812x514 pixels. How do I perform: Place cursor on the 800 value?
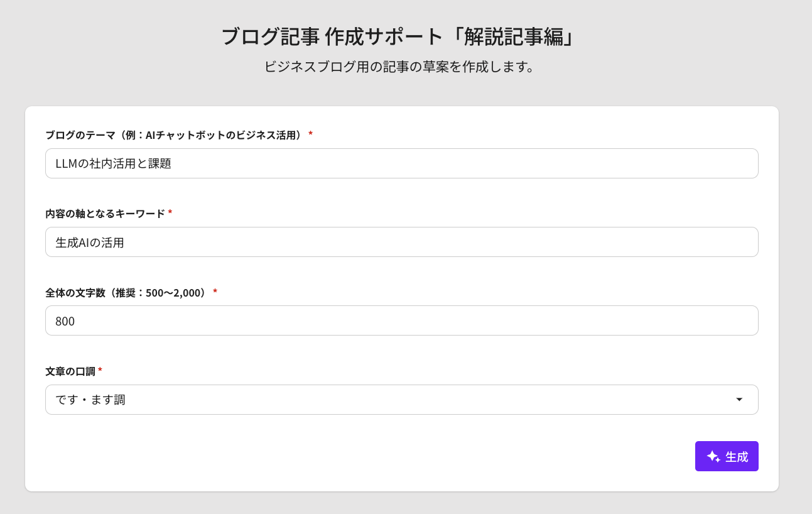[x=65, y=321]
